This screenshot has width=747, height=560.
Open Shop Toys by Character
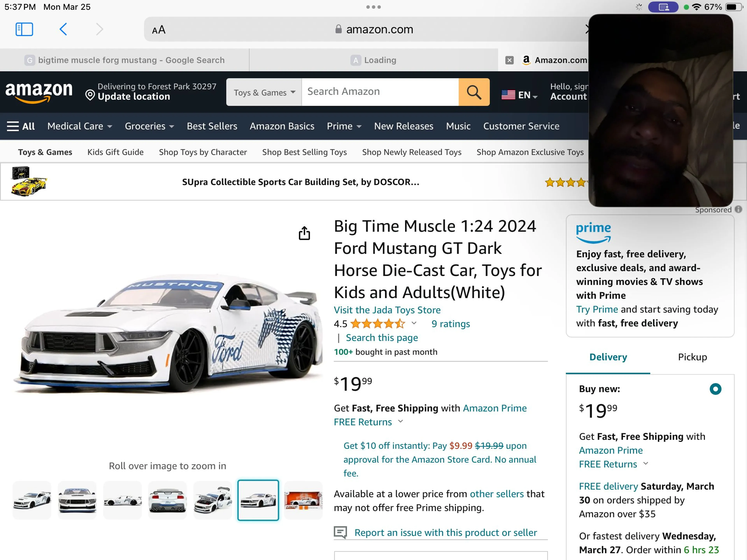click(203, 152)
